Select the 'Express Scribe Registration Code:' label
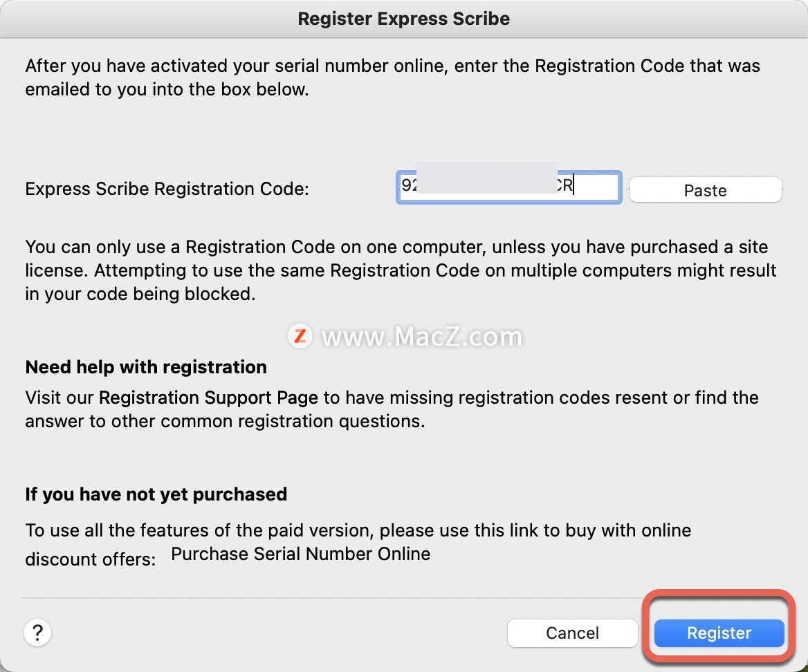Screen dimensions: 808x672 click(x=167, y=189)
